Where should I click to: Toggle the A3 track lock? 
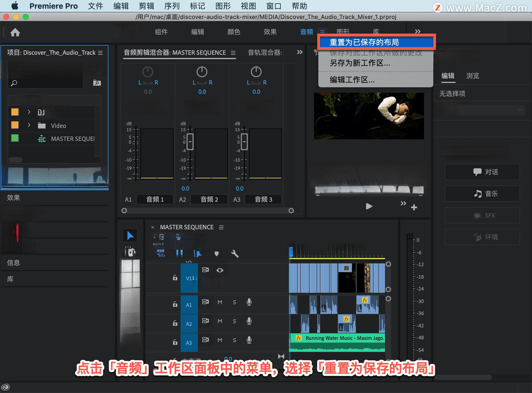(x=175, y=342)
